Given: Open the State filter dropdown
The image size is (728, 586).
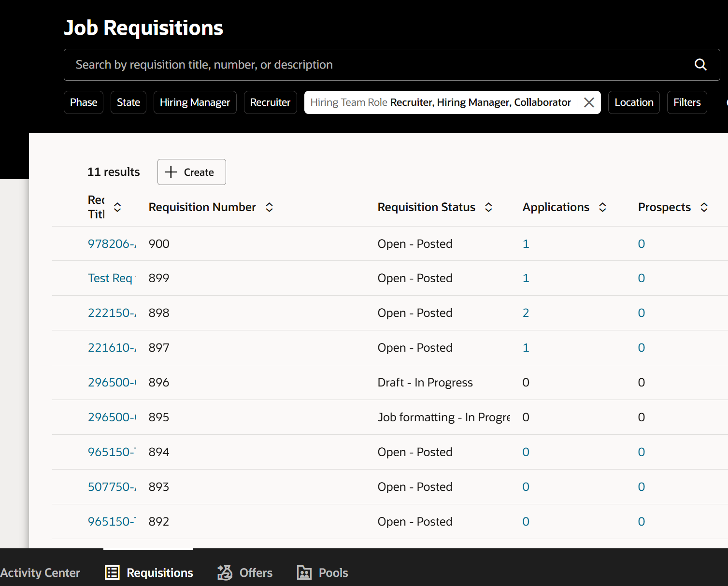Looking at the screenshot, I should 128,102.
